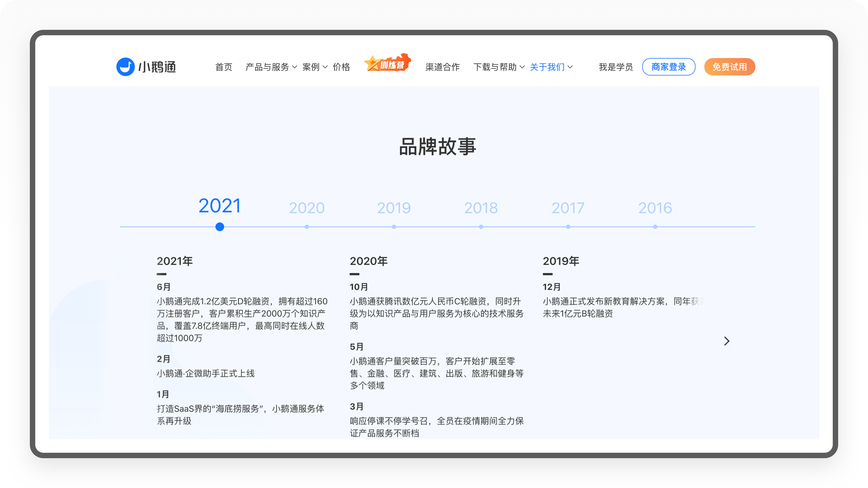Go to the 首页 nav item
Image resolution: width=868 pixels, height=488 pixels.
tap(224, 67)
